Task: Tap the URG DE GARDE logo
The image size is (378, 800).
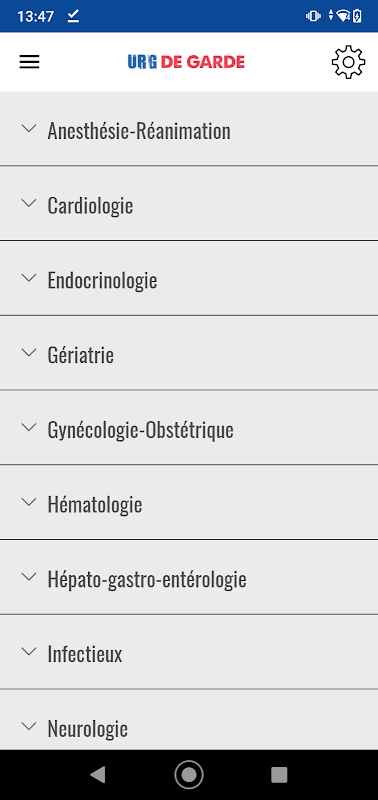Action: pos(186,62)
